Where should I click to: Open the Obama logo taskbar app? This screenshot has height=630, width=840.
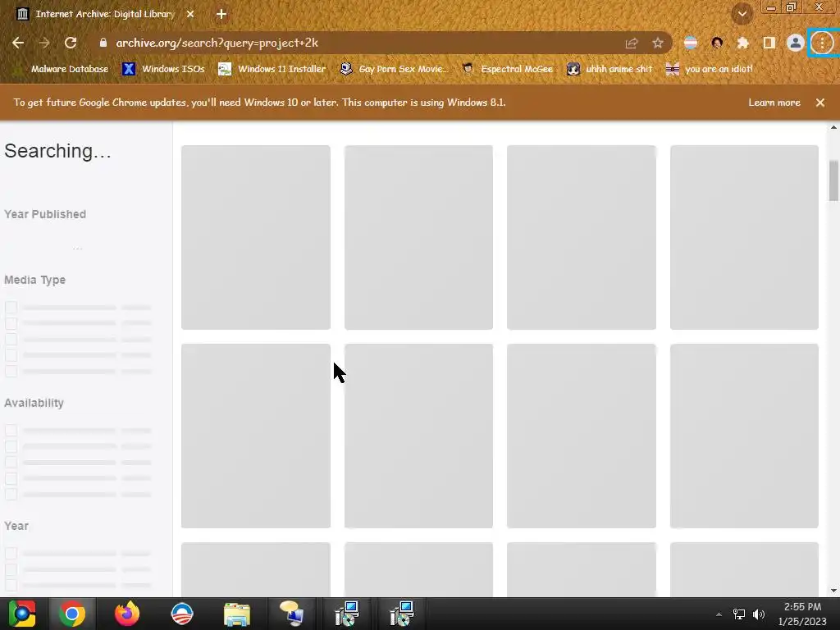(x=181, y=614)
